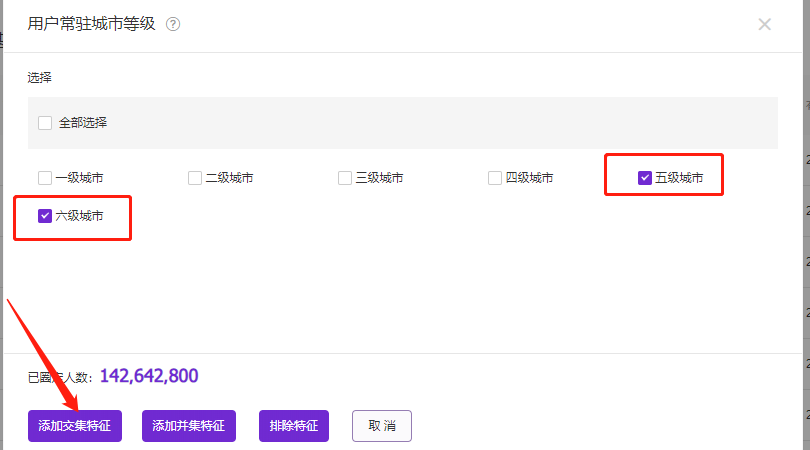Viewport: 810px width, 450px height.
Task: Tick the 全部选择 checkbox
Action: click(x=45, y=123)
